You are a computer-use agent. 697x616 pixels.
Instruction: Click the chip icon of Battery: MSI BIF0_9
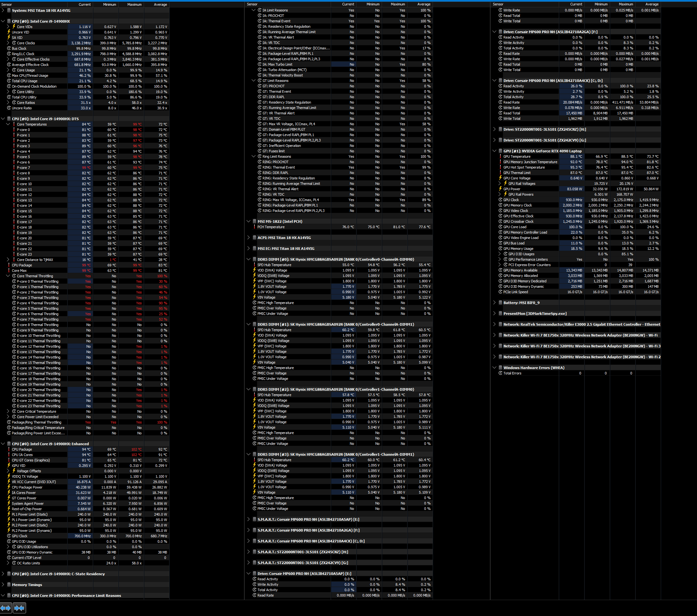point(500,302)
